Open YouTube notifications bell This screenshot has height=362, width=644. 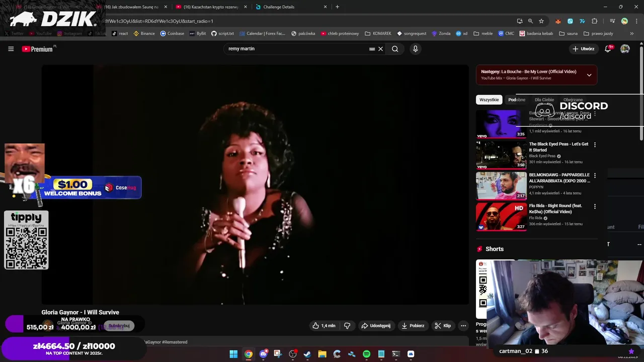(x=608, y=49)
